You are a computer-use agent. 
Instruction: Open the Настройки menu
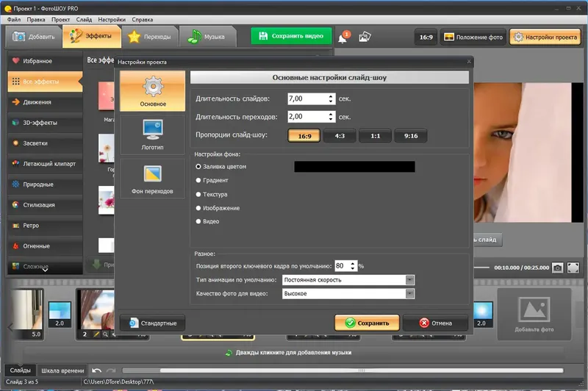112,20
